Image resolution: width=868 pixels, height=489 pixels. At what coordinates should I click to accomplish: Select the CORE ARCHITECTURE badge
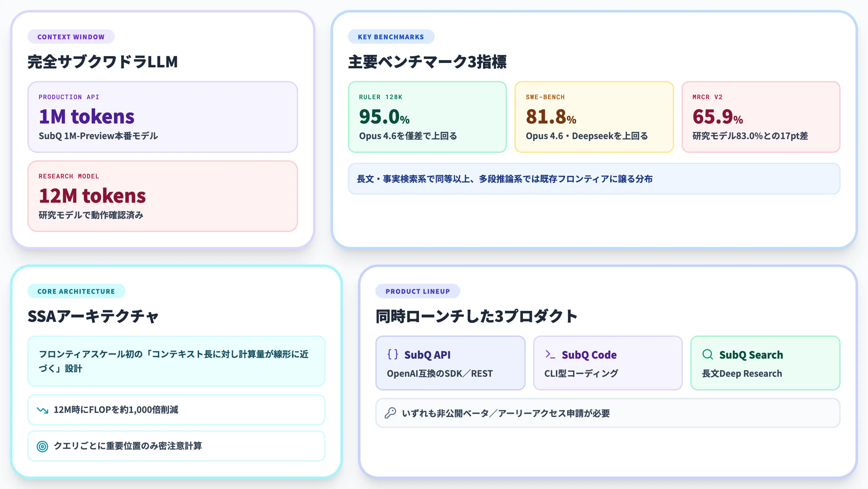76,291
